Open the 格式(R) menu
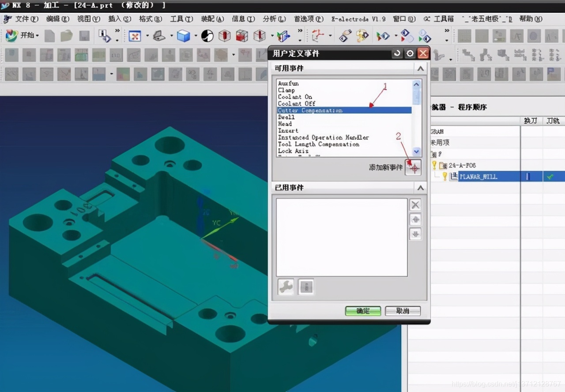565x392 pixels. coord(151,19)
